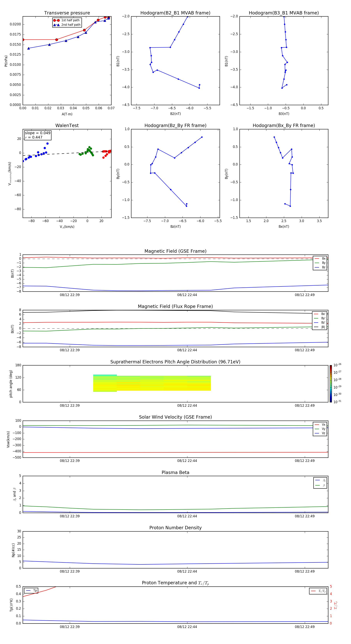Click the 'B3(nT)' x-axis label
This screenshot has height=644, width=351.
coord(284,114)
